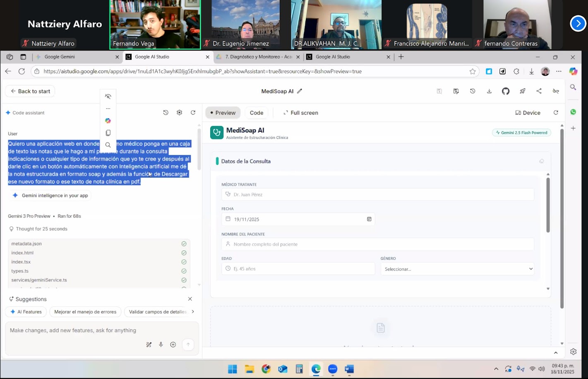This screenshot has width=588, height=379.
Task: Click Nombre del Paciente input field
Action: tap(378, 244)
